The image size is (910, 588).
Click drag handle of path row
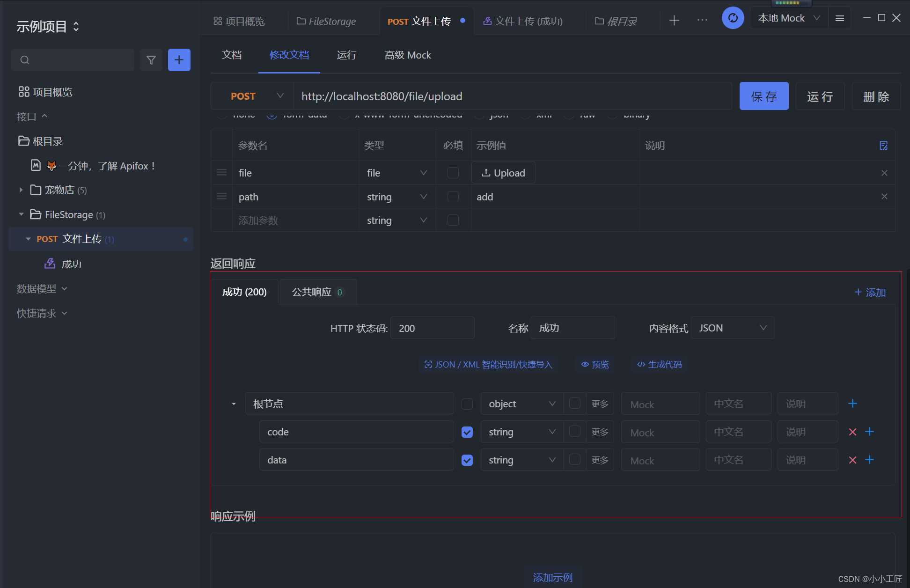click(222, 197)
